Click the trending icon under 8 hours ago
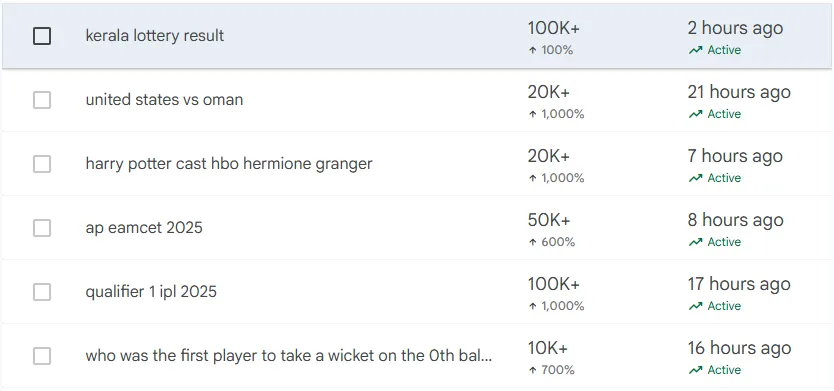The height and width of the screenshot is (391, 834). tap(695, 243)
